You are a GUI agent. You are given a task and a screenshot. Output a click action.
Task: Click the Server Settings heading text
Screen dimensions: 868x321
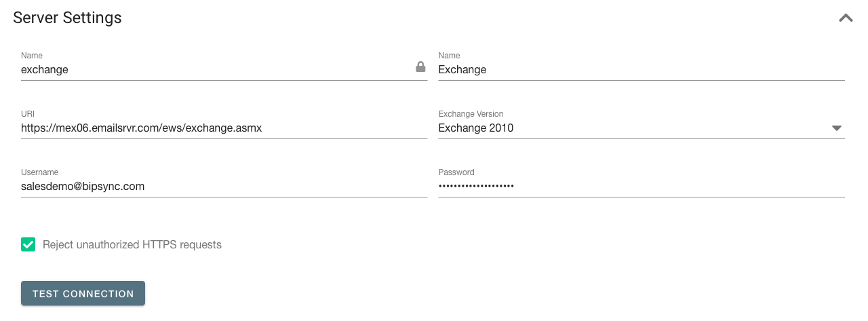(67, 18)
